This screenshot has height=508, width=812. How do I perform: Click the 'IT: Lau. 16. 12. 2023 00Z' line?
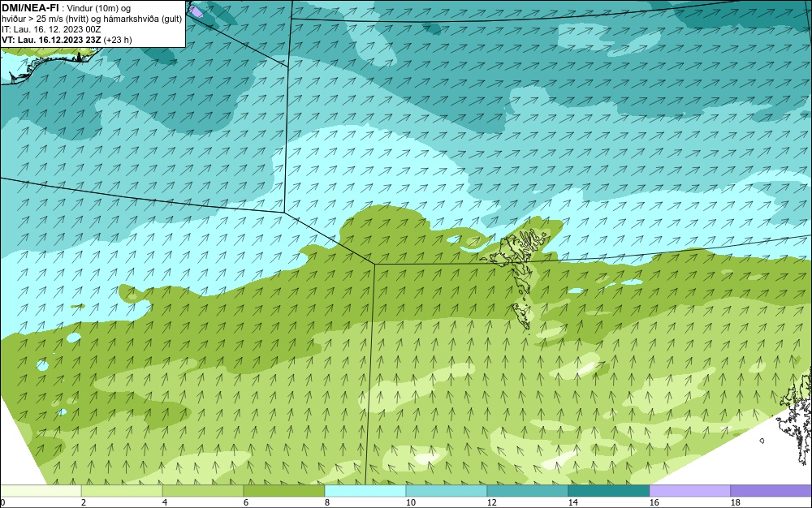pyautogui.click(x=51, y=29)
